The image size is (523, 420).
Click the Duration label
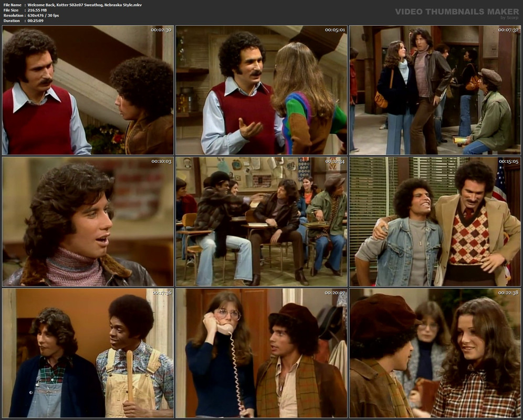12,20
